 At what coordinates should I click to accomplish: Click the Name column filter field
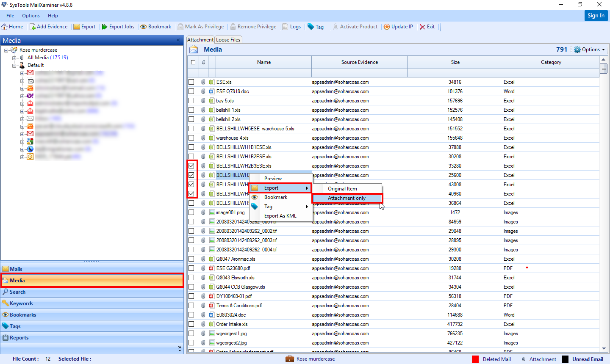[263, 73]
